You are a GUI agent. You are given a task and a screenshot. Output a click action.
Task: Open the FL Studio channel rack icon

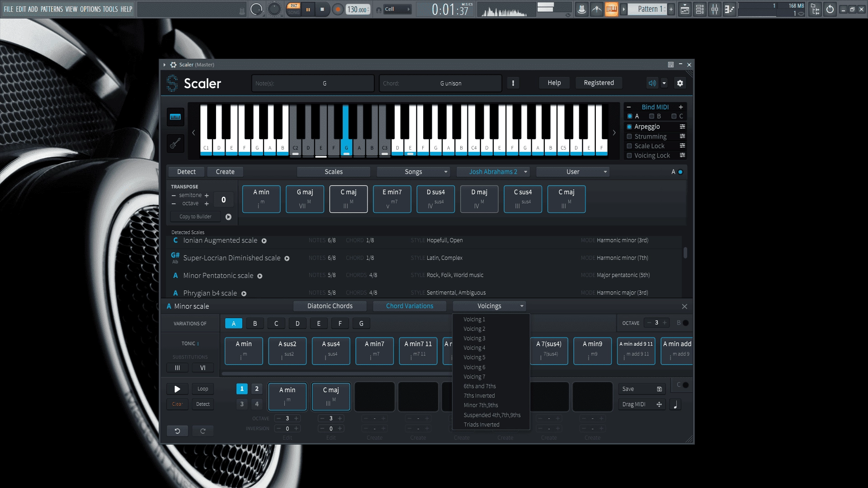tap(700, 9)
